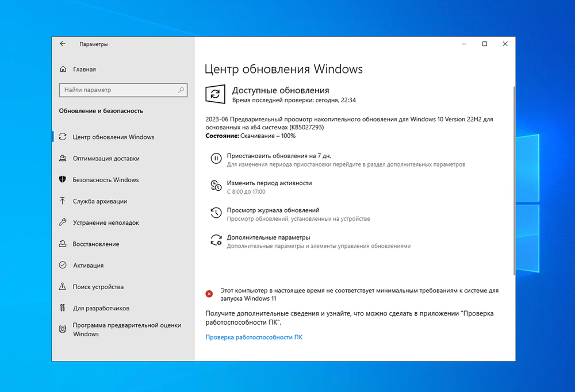This screenshot has width=575, height=392.
Task: Open Для разработчиков section
Action: (x=101, y=308)
